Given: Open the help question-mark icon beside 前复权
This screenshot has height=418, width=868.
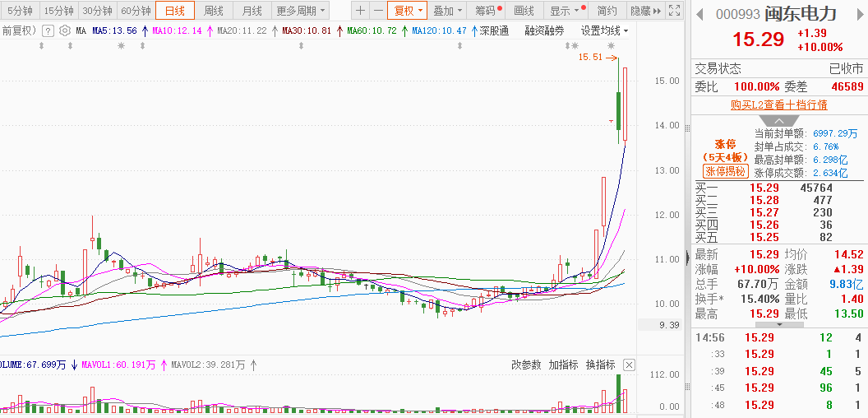Looking at the screenshot, I should [48, 31].
